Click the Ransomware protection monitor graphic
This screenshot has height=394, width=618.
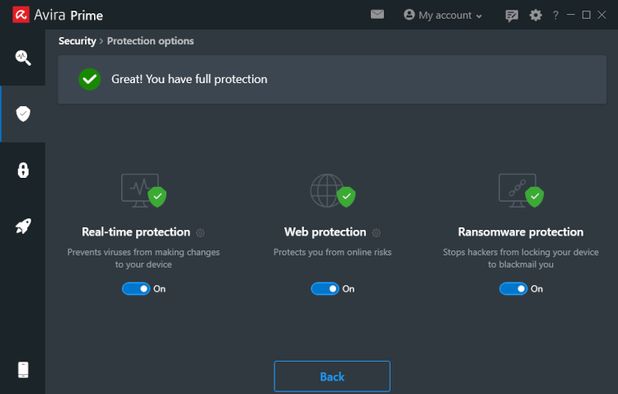coord(521,191)
